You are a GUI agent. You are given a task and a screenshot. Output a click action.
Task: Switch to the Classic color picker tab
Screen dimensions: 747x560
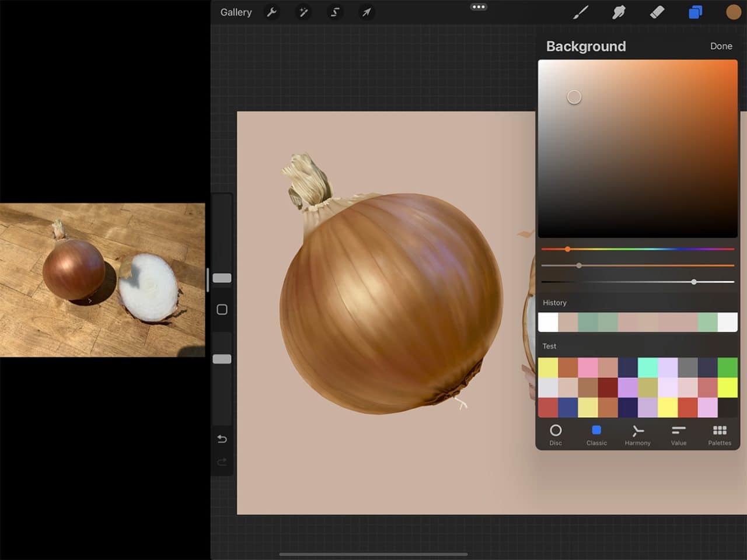click(596, 434)
